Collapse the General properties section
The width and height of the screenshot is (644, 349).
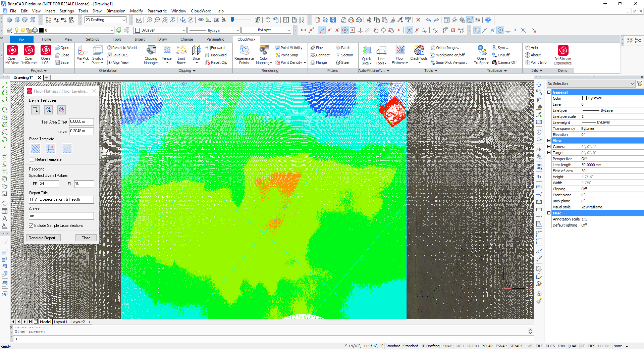549,92
